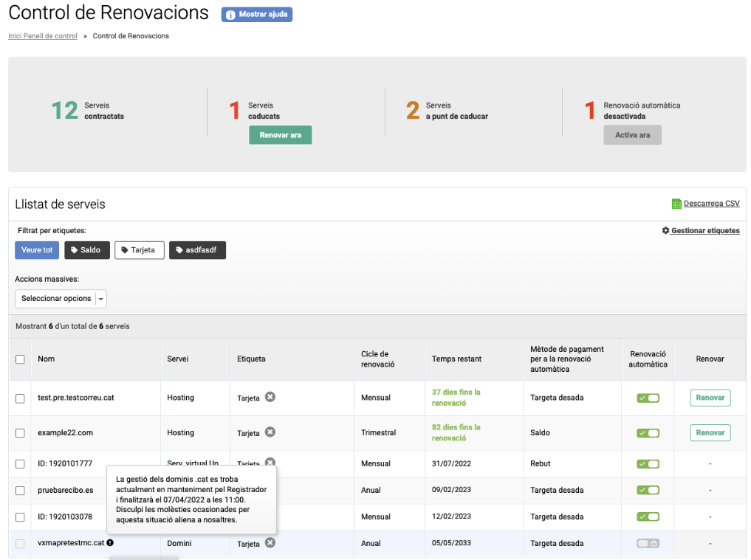This screenshot has height=560, width=751.
Task: Click the Rebut payment method cell
Action: [541, 464]
